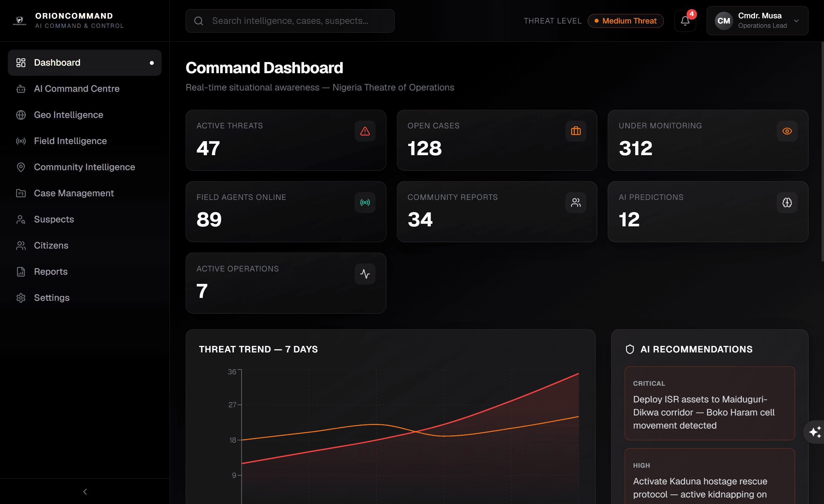Screen dimensions: 824x504
Task: Open Case Management section
Action: pos(85,193)
